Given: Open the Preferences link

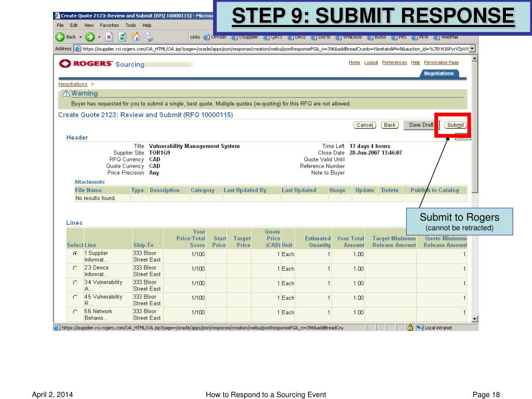Looking at the screenshot, I should [395, 62].
